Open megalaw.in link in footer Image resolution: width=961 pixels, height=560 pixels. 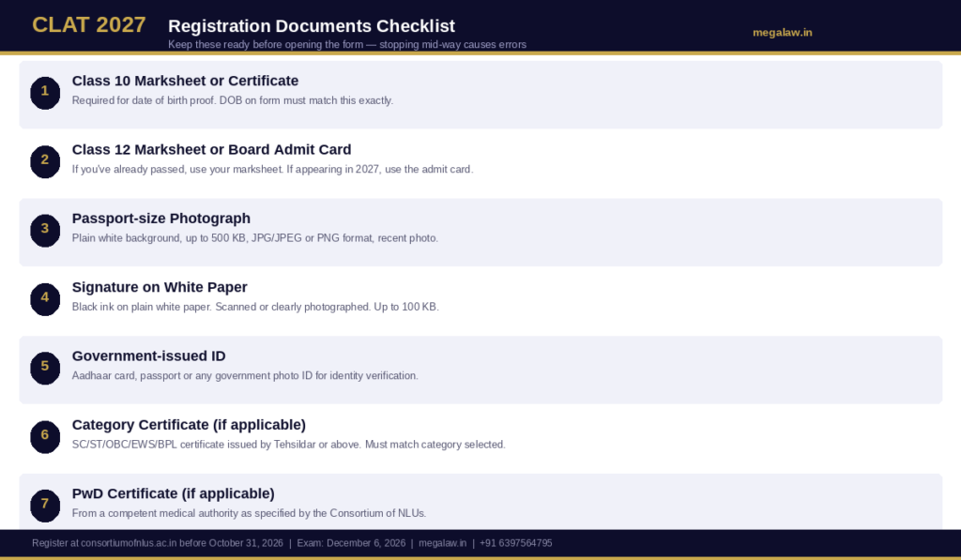pos(443,543)
